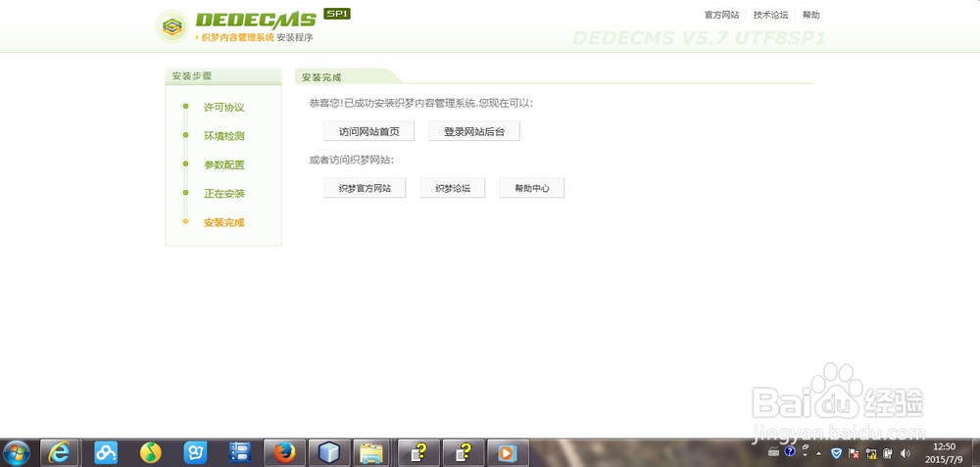The image size is (980, 467).
Task: Open Action Center flag tray icon
Action: click(854, 453)
